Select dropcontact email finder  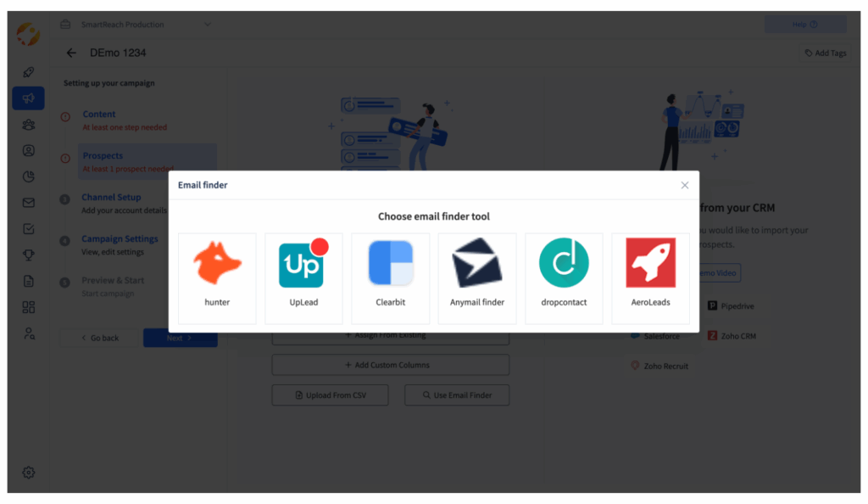point(564,278)
